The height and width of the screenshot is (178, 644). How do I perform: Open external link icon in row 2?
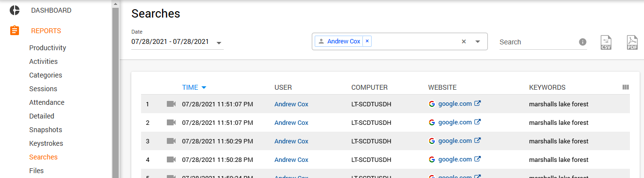(x=478, y=122)
